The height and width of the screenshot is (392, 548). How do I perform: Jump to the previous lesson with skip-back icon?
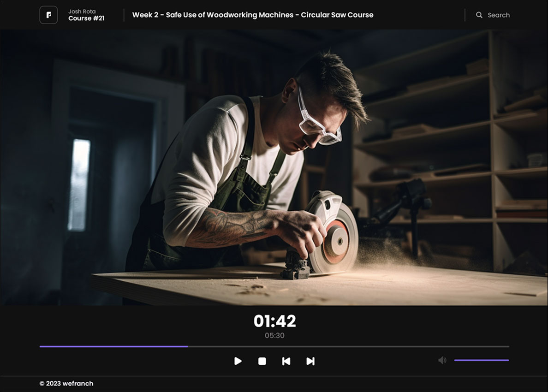click(x=286, y=362)
